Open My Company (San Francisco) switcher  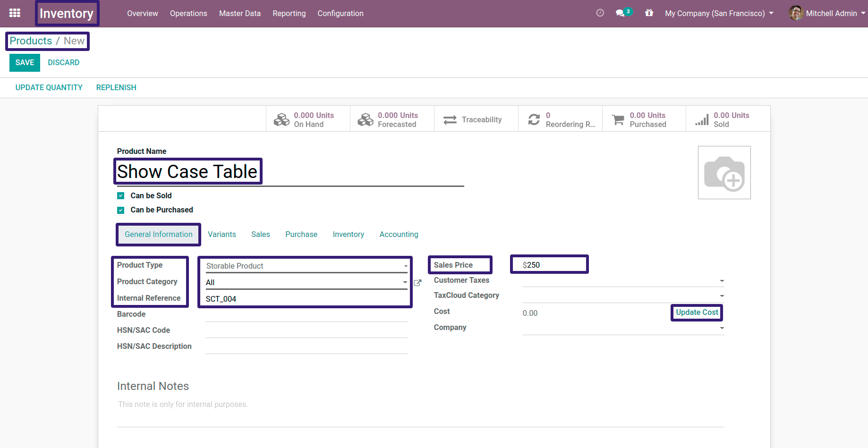coord(719,13)
